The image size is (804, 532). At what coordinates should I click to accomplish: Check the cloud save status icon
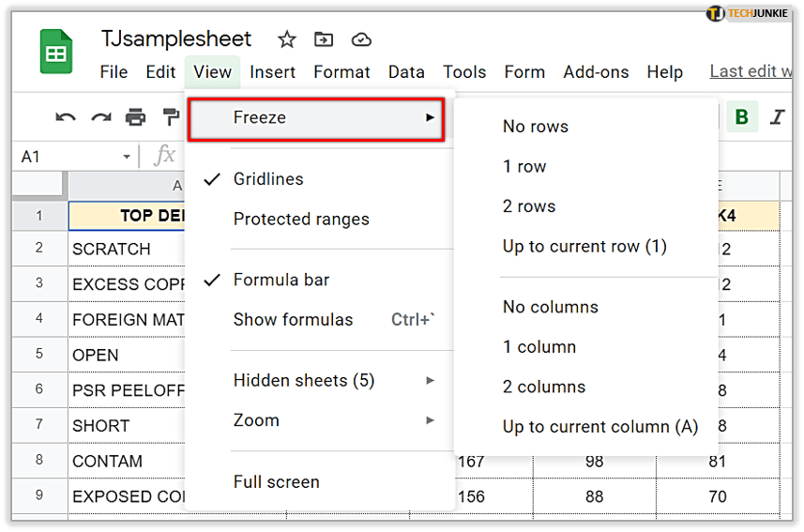pos(361,39)
